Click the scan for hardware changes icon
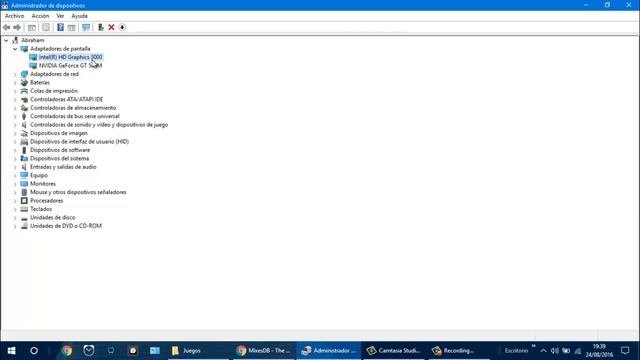 (86, 27)
